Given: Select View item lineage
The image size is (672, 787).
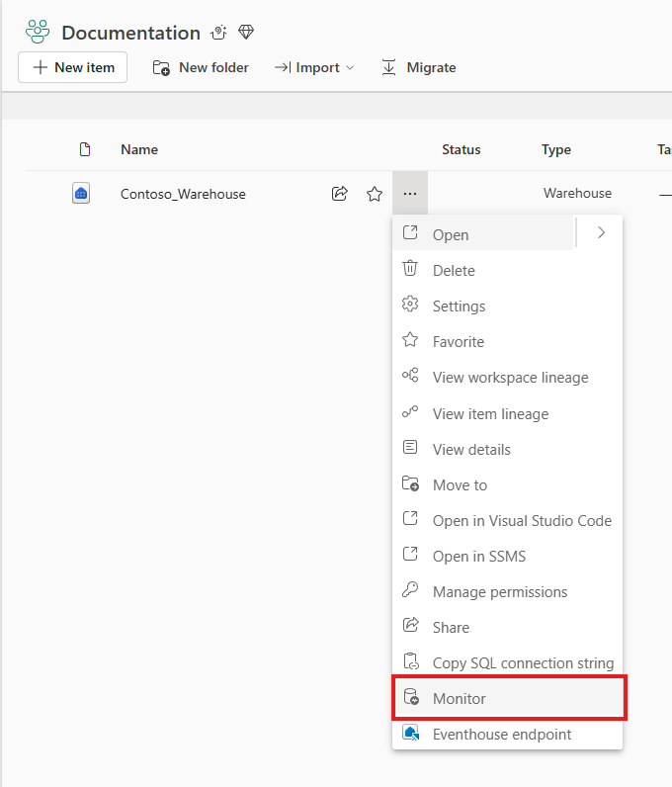Looking at the screenshot, I should 507,414.
